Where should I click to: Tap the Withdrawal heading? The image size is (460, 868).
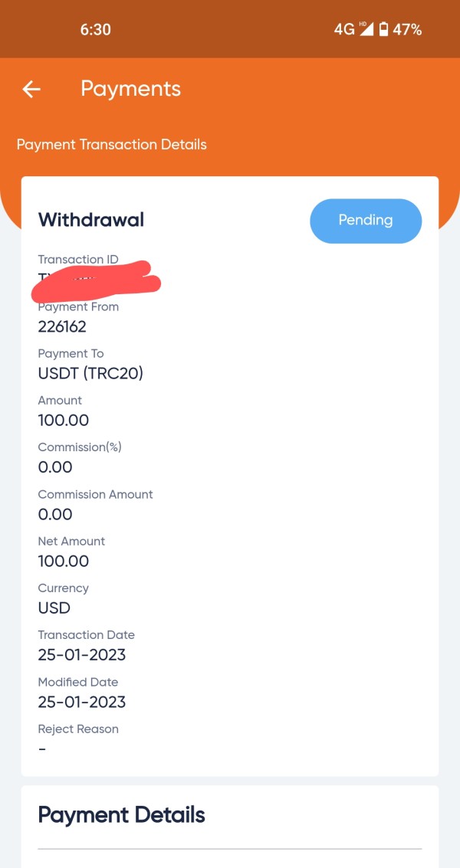pos(91,221)
